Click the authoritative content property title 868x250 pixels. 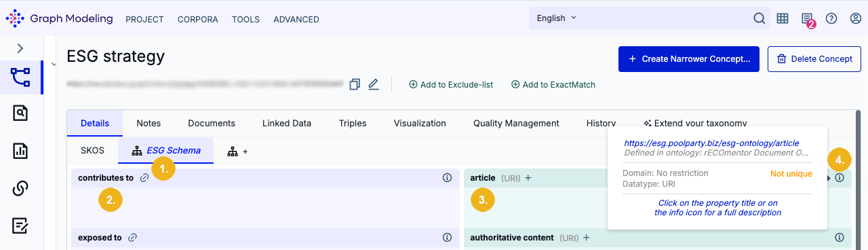512,238
